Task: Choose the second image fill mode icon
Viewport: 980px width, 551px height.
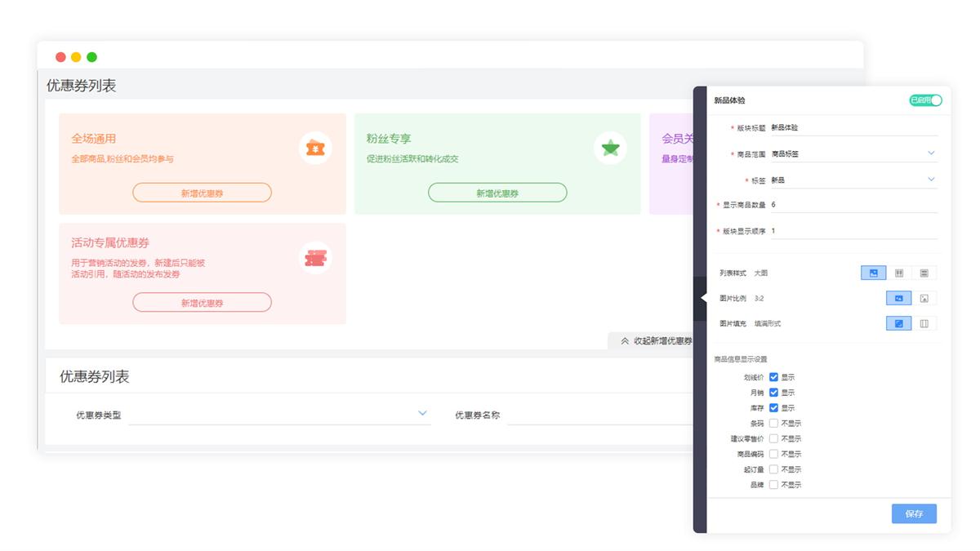Action: pos(924,323)
